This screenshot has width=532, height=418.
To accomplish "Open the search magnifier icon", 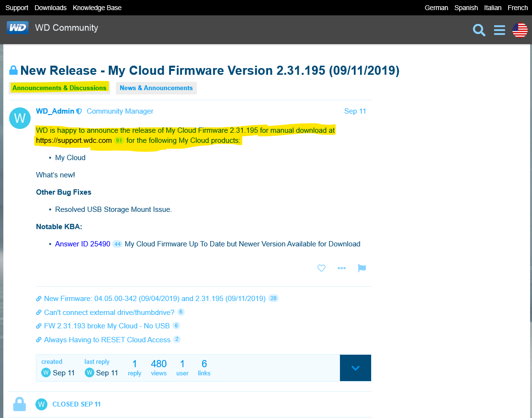I will [x=479, y=30].
